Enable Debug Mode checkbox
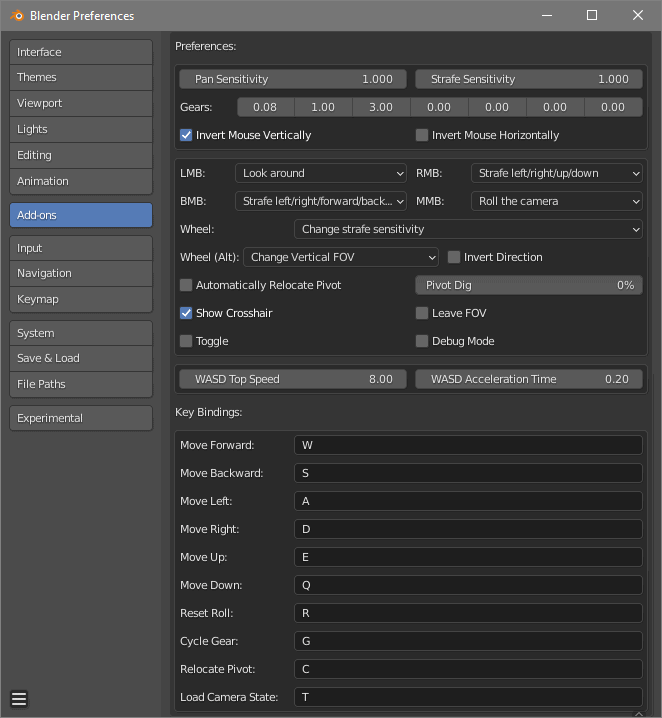 coord(422,341)
